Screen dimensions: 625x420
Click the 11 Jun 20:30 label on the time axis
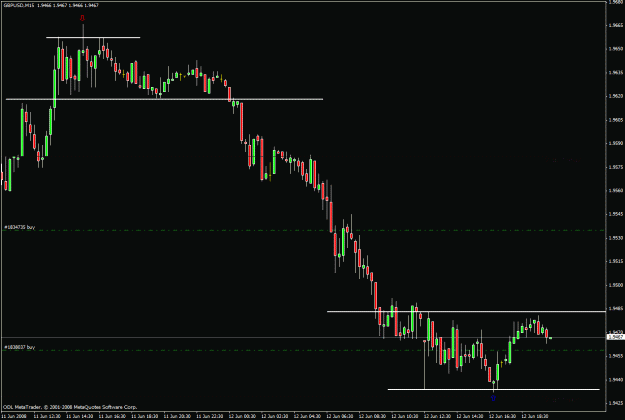[177, 416]
